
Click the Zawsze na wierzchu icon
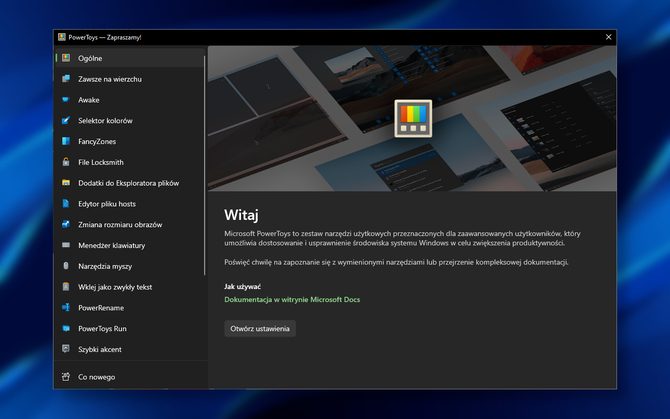point(66,79)
